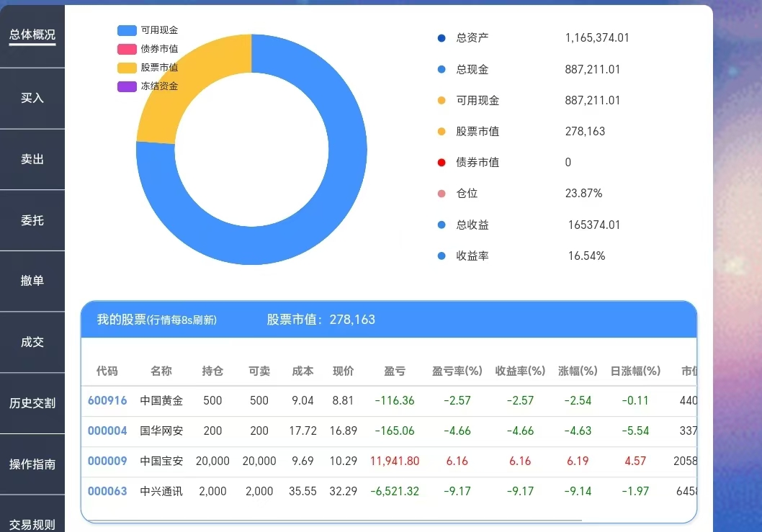
Task: Select the 撤单 sidebar option
Action: (32, 281)
